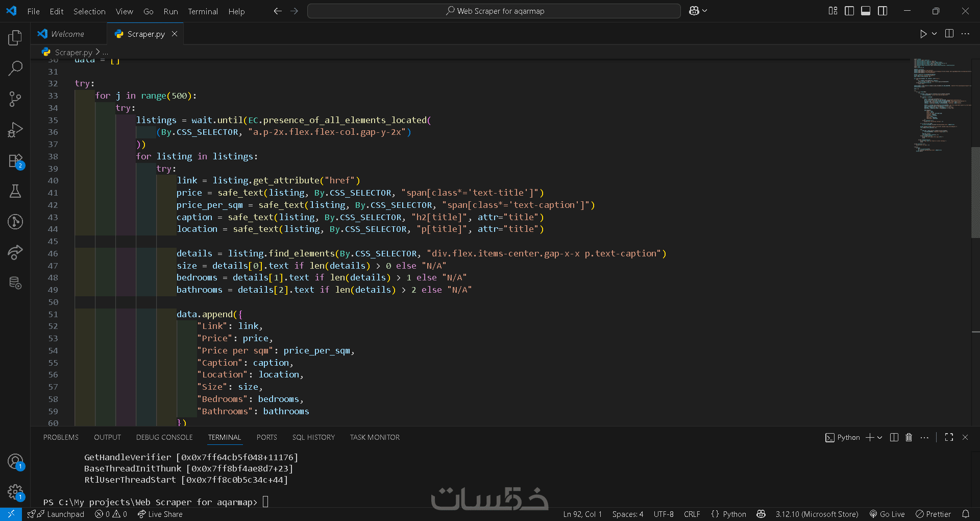Click Live Share in the status bar

[160, 514]
